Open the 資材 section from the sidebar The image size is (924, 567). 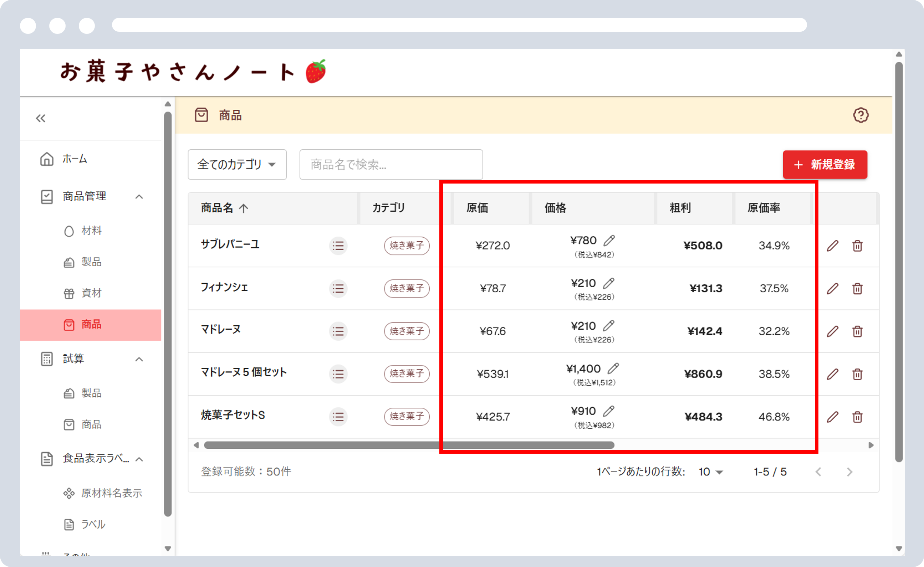91,293
